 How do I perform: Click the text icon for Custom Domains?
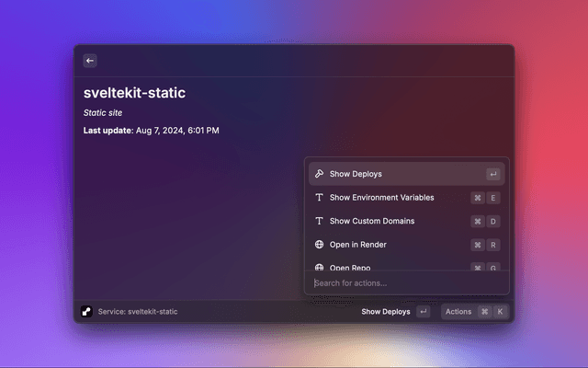pos(319,222)
